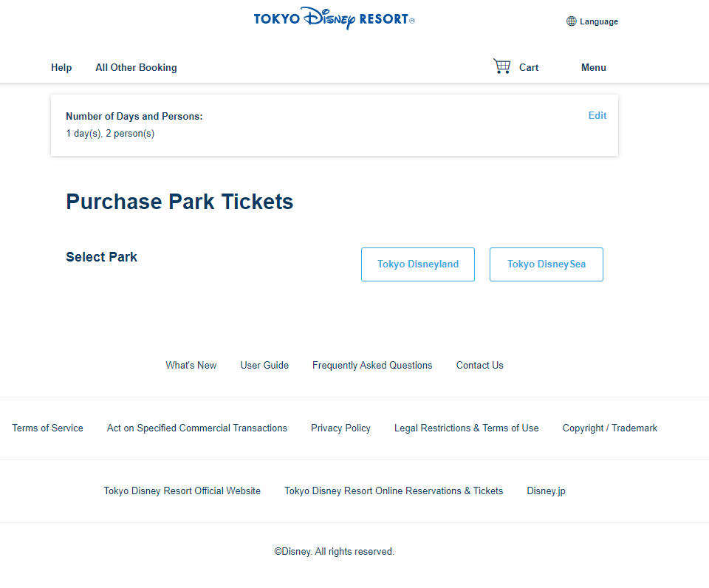
Task: Click the 'Select Park' label
Action: (x=101, y=257)
